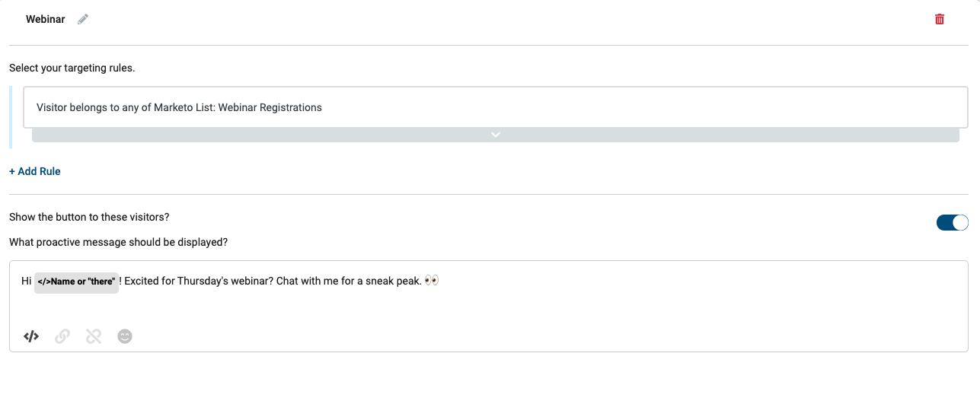The width and height of the screenshot is (980, 420).
Task: Expand the targeting rule chevron bar
Action: (x=495, y=135)
